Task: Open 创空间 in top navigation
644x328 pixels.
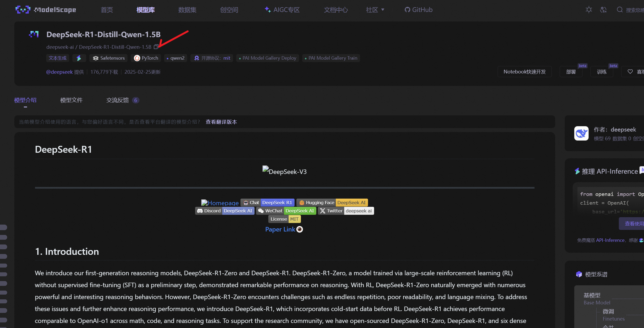Action: click(229, 10)
